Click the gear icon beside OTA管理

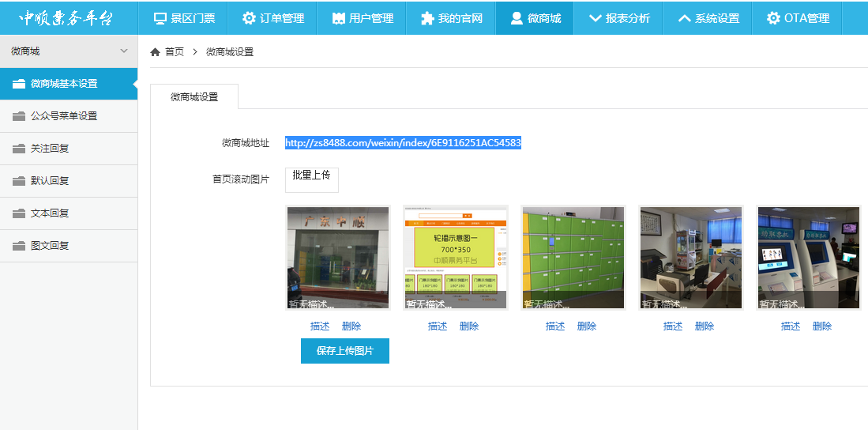[x=773, y=18]
